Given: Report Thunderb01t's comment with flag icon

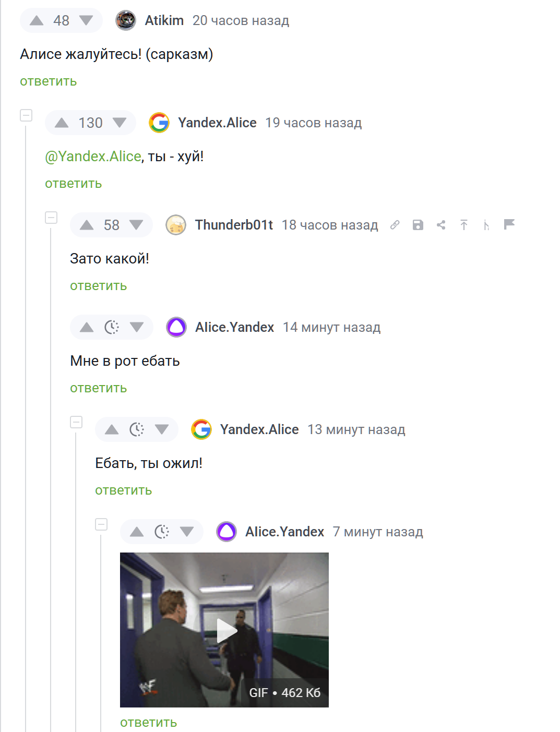Looking at the screenshot, I should pyautogui.click(x=509, y=224).
